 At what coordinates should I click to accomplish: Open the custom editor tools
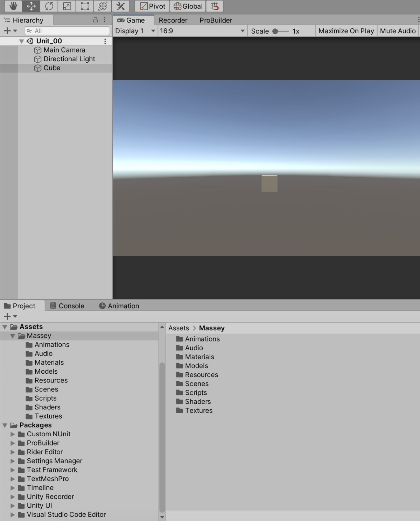click(120, 6)
